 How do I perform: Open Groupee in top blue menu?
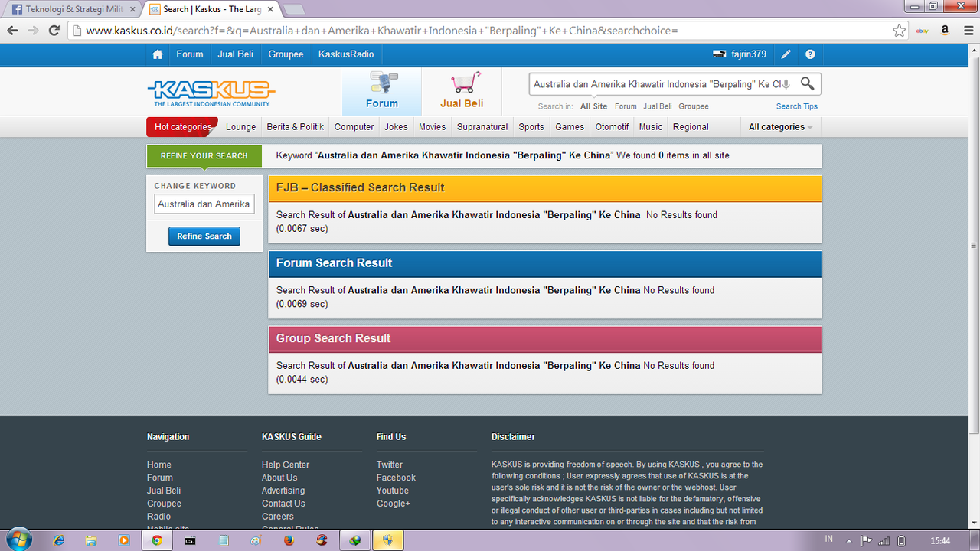click(x=286, y=54)
